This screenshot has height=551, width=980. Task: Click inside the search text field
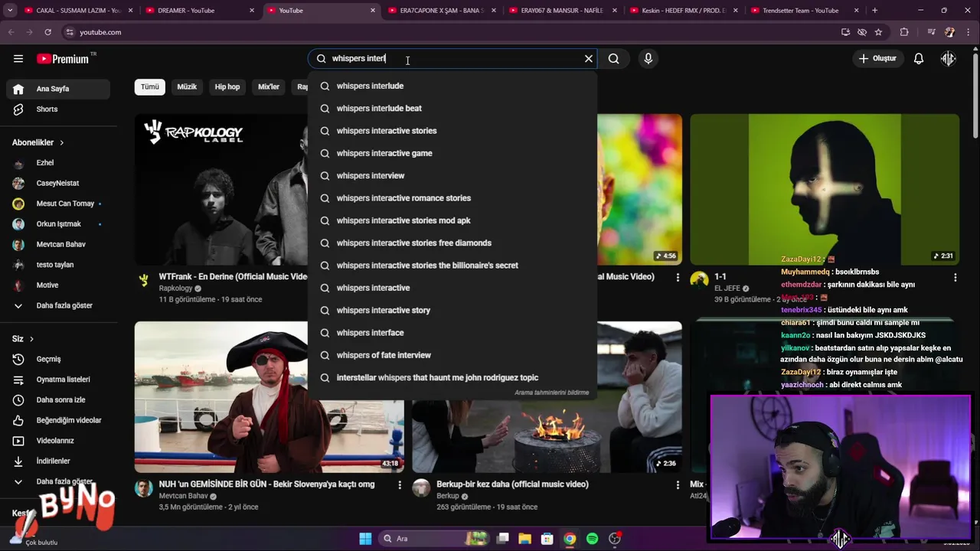tap(452, 59)
